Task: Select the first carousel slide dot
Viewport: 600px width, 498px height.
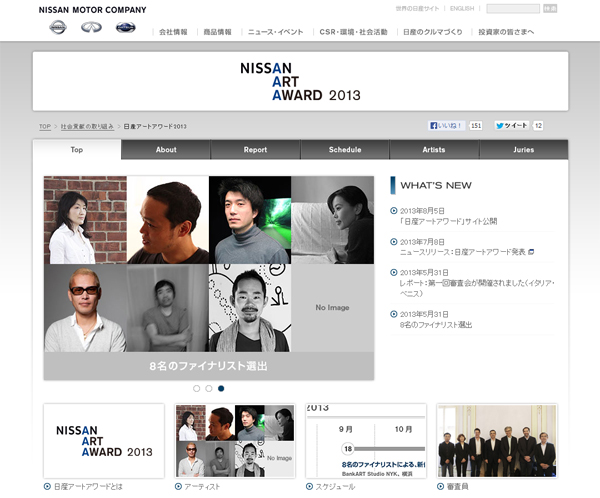Action: click(197, 389)
